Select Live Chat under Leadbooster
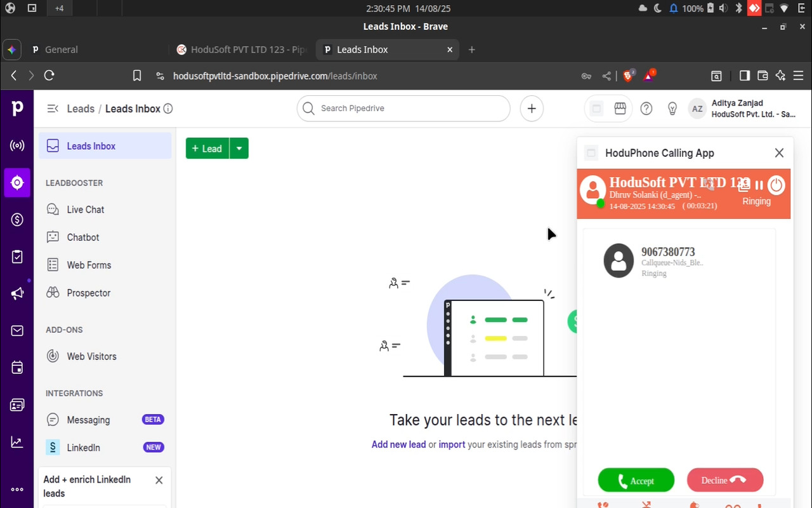This screenshot has height=508, width=812. (85, 210)
